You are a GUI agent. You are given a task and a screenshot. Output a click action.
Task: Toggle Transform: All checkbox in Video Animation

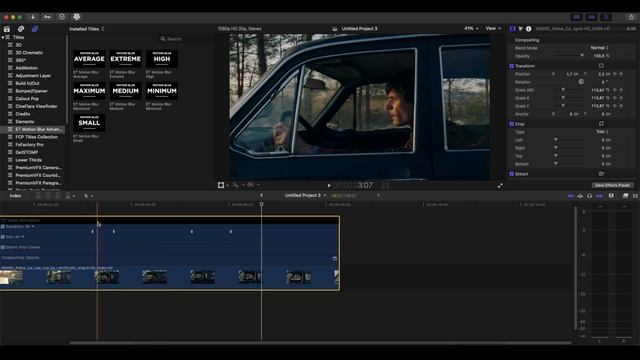(x=3, y=227)
